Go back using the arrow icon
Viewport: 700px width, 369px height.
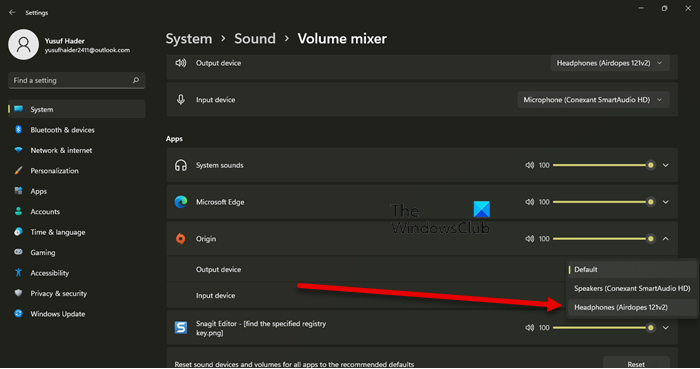click(x=12, y=12)
